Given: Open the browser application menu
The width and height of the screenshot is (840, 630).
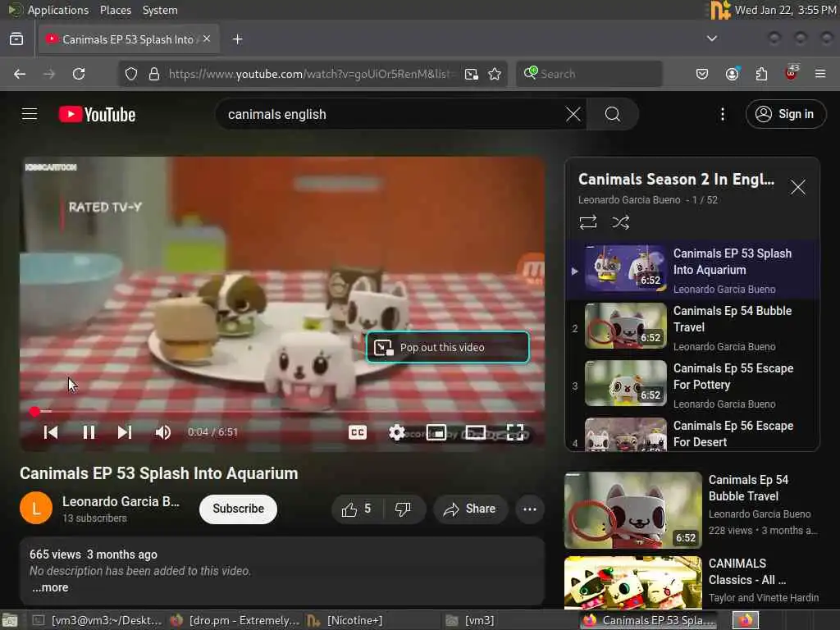Looking at the screenshot, I should pos(820,74).
